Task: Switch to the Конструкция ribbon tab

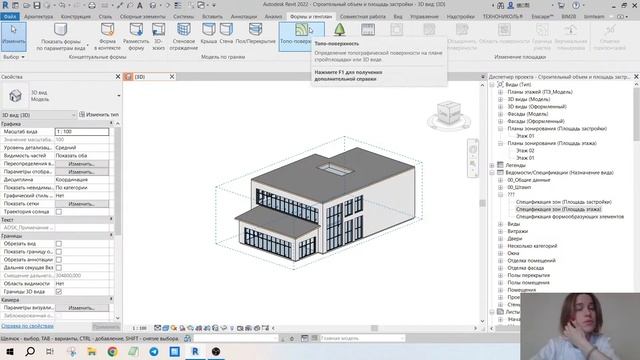Action: click(76, 17)
